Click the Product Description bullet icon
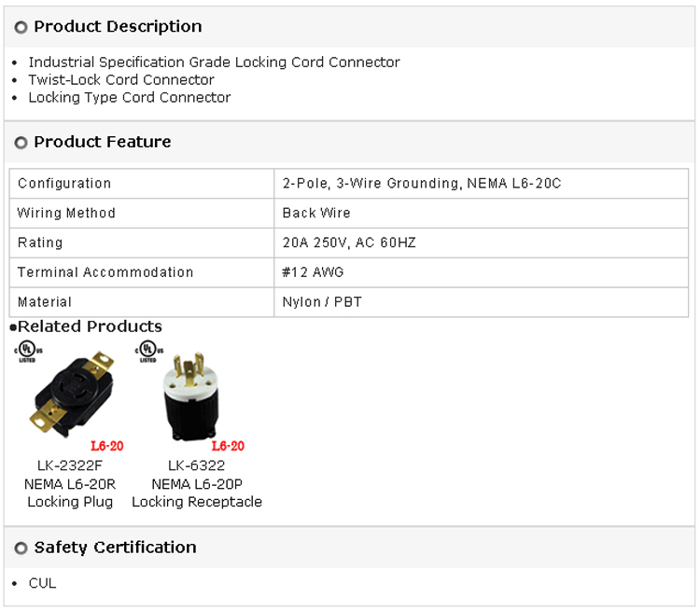This screenshot has height=611, width=700. click(x=21, y=28)
